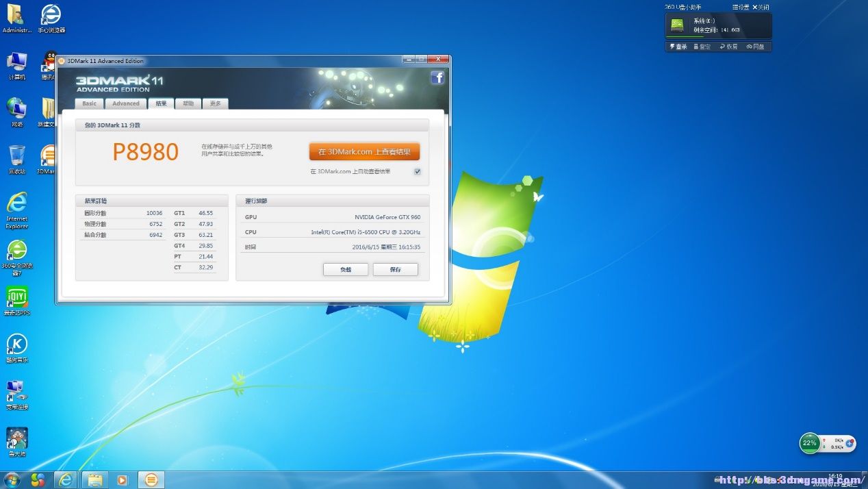Click the CPU value Intel Core i5-6500
This screenshot has height=489, width=868.
(x=366, y=232)
